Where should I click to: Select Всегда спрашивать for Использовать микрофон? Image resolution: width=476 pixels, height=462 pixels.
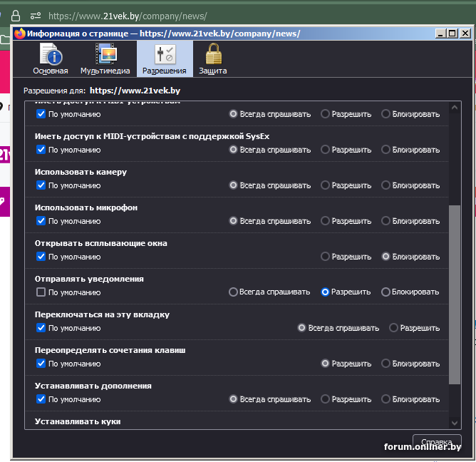tap(233, 220)
